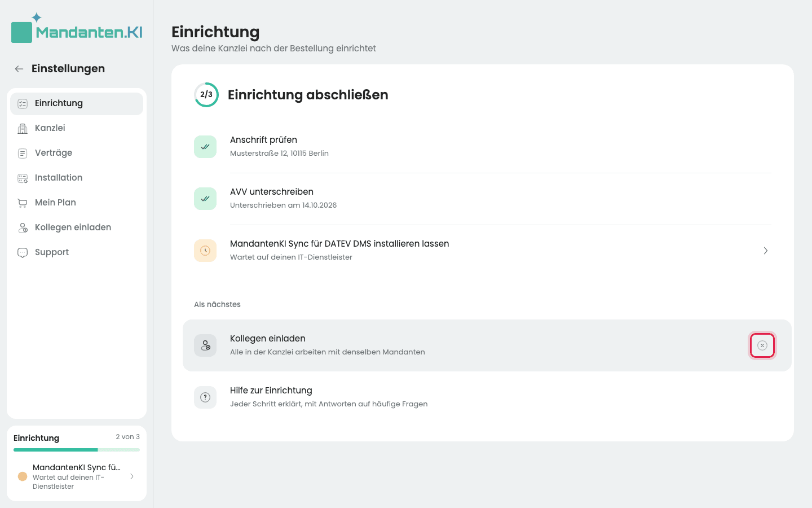This screenshot has height=508, width=812.
Task: Click the Einrichtung checklist icon in sidebar
Action: click(x=23, y=104)
